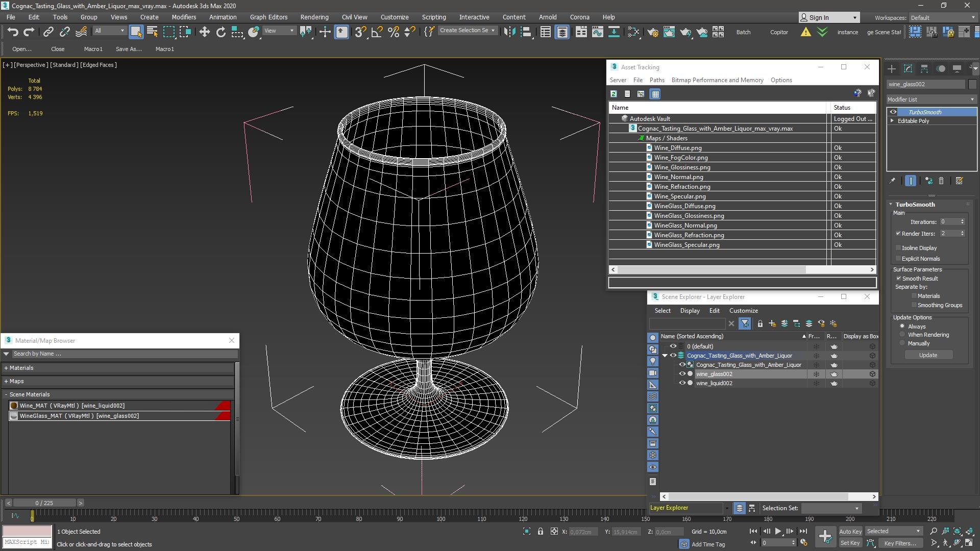The image size is (980, 551).
Task: Open the Create tab in command panel
Action: (x=892, y=68)
